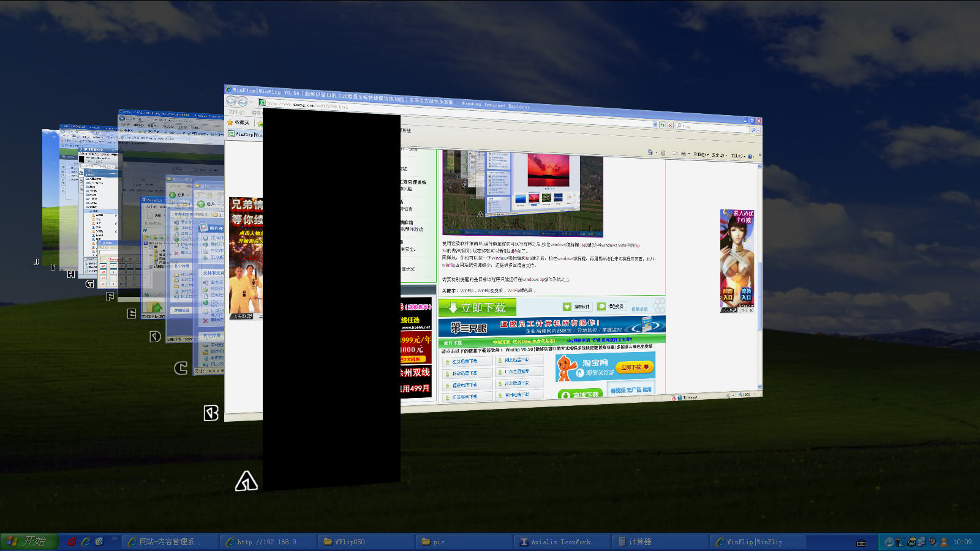Click IE home icon in command bar
This screenshot has width=980, height=551.
tap(650, 152)
